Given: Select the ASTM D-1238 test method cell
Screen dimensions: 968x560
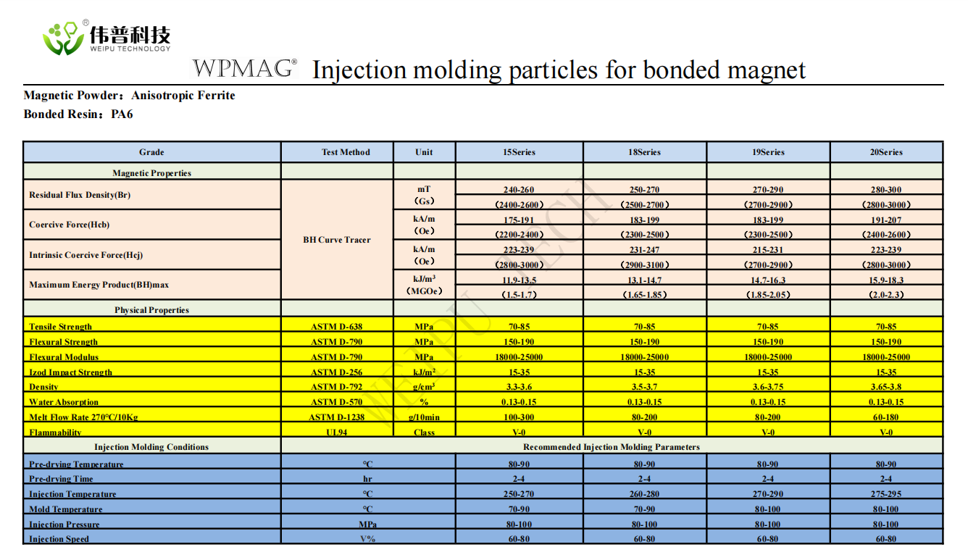Looking at the screenshot, I should 337,417.
